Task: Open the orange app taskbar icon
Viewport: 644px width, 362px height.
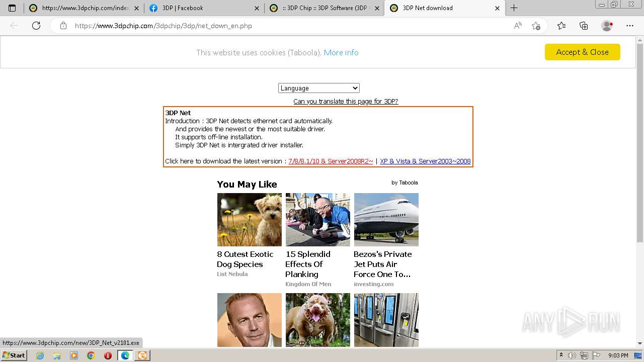Action: click(x=142, y=355)
